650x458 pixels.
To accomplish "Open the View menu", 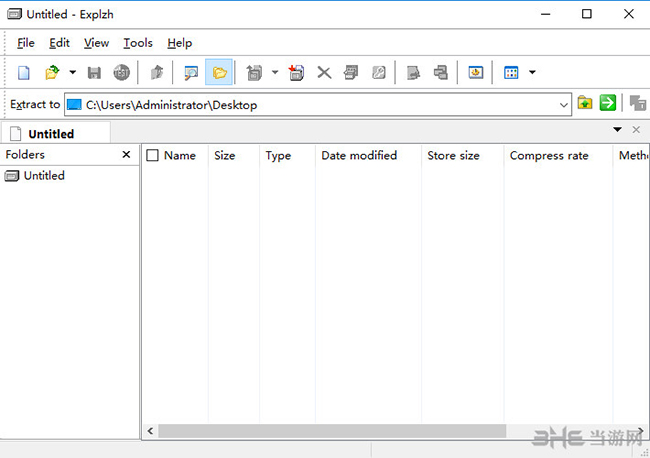I will coord(96,43).
